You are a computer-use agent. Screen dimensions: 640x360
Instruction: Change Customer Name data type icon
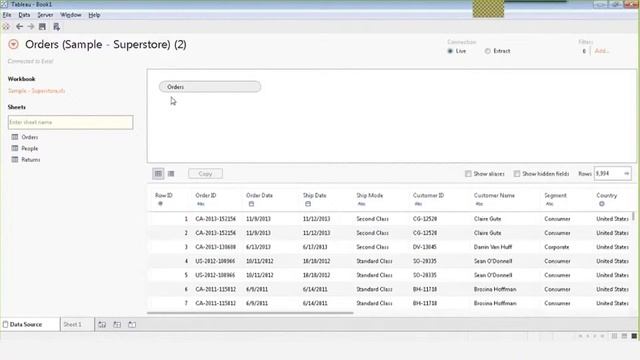[479, 204]
